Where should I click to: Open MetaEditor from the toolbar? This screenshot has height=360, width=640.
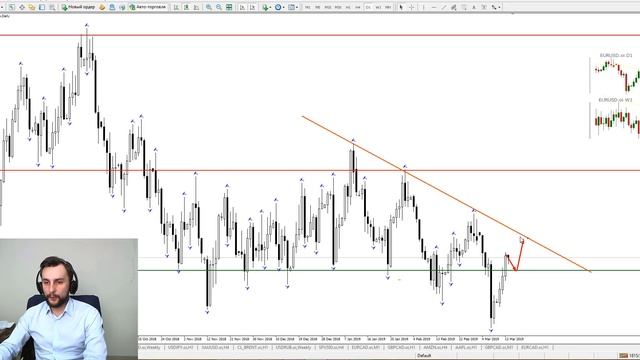point(102,7)
